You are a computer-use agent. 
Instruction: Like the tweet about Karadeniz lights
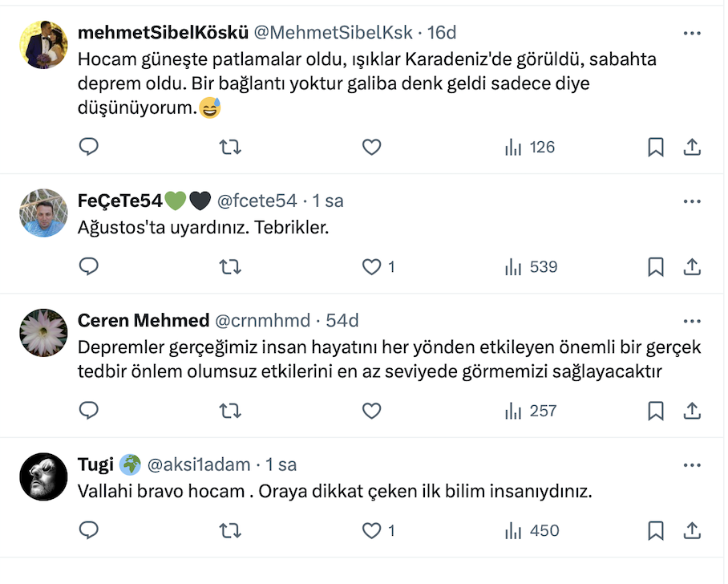click(370, 147)
